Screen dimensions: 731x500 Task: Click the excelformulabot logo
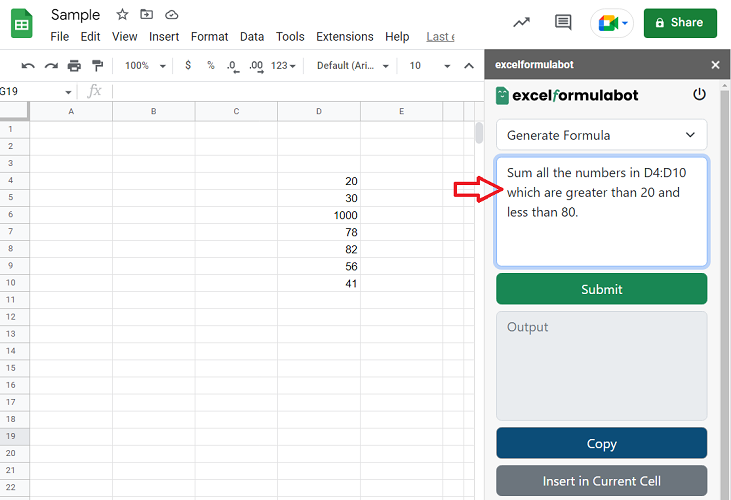(567, 96)
